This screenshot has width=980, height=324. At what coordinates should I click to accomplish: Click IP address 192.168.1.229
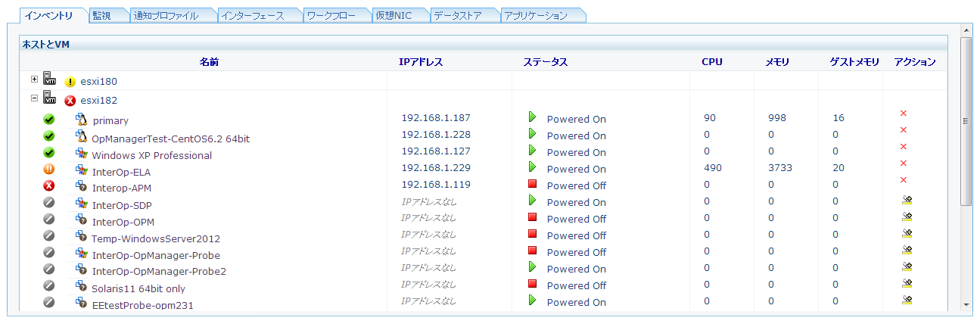436,167
